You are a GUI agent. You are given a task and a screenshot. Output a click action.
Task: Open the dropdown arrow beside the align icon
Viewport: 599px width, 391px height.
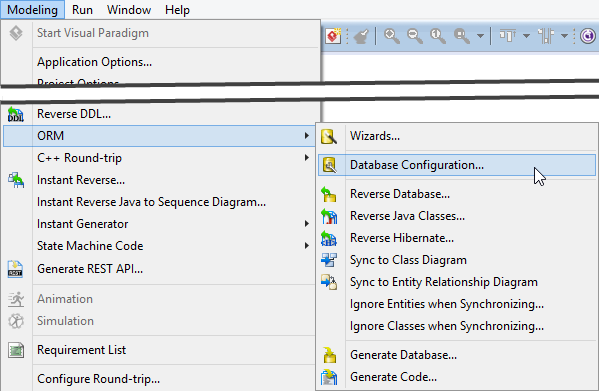[x=526, y=36]
